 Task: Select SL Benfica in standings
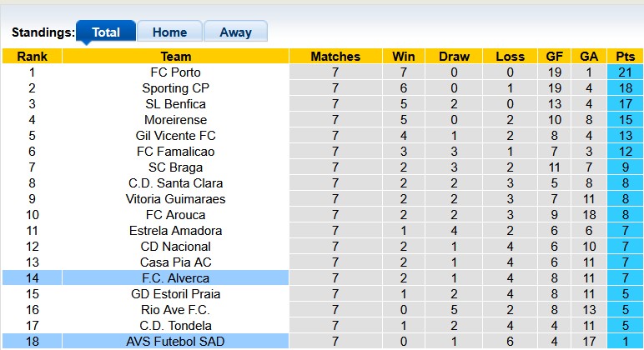(175, 104)
